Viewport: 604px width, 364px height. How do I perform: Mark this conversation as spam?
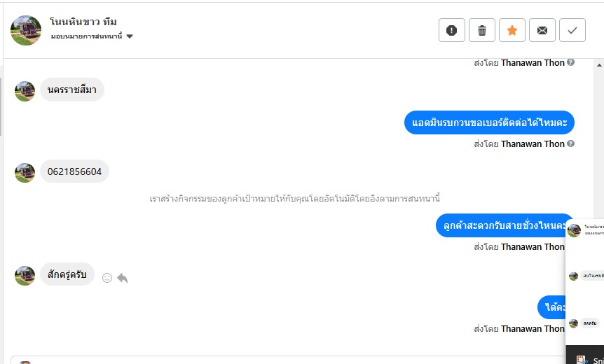[x=452, y=30]
